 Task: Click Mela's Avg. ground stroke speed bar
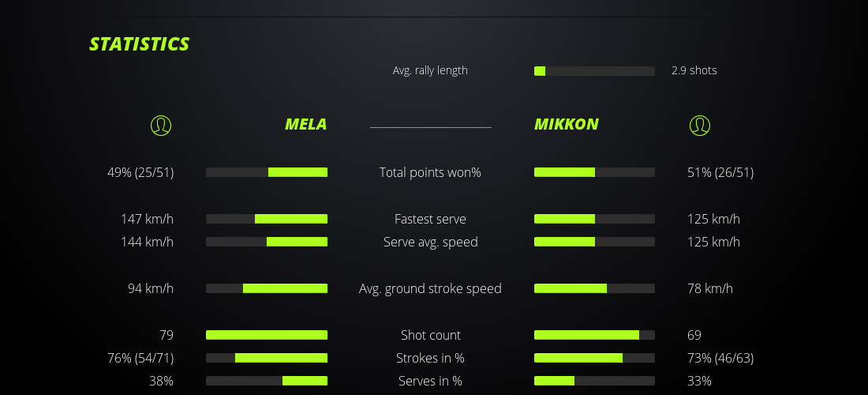267,288
